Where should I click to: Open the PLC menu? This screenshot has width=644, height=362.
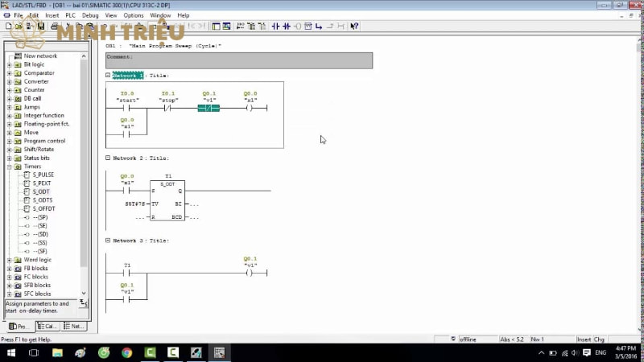(70, 15)
